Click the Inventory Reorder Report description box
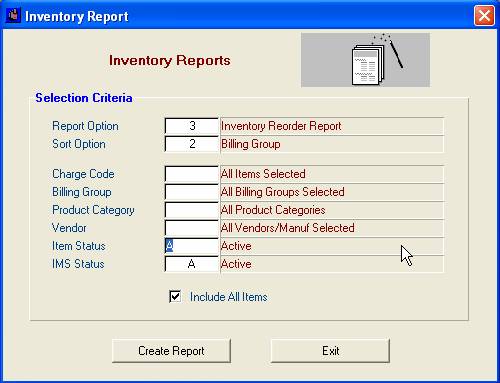Viewport: 500px width, 383px height. tap(332, 126)
